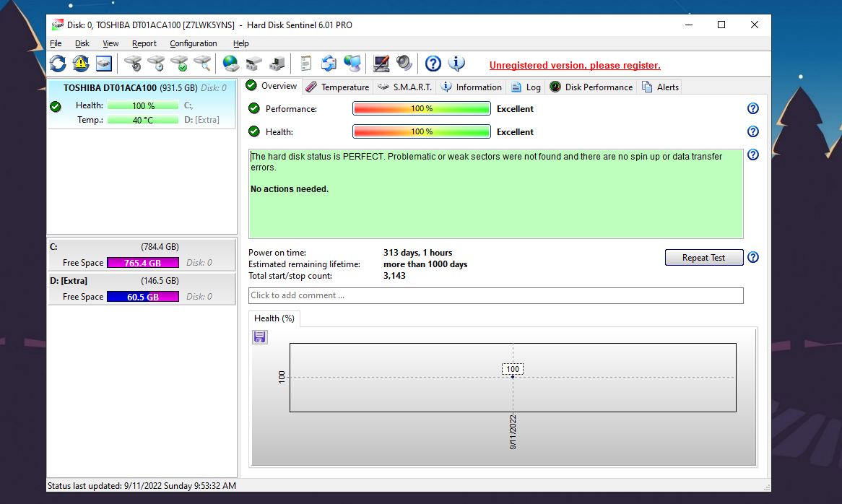
Task: Switch to the Alerts tab
Action: 661,87
